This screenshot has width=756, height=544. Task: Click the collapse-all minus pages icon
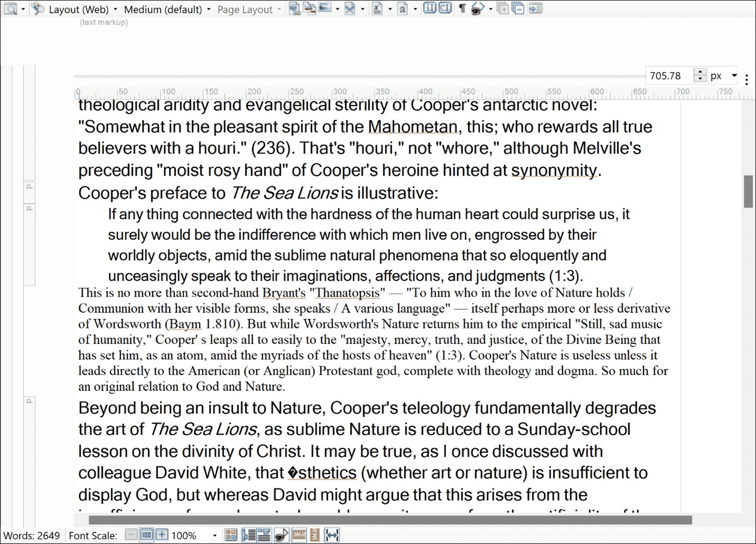[x=518, y=8]
